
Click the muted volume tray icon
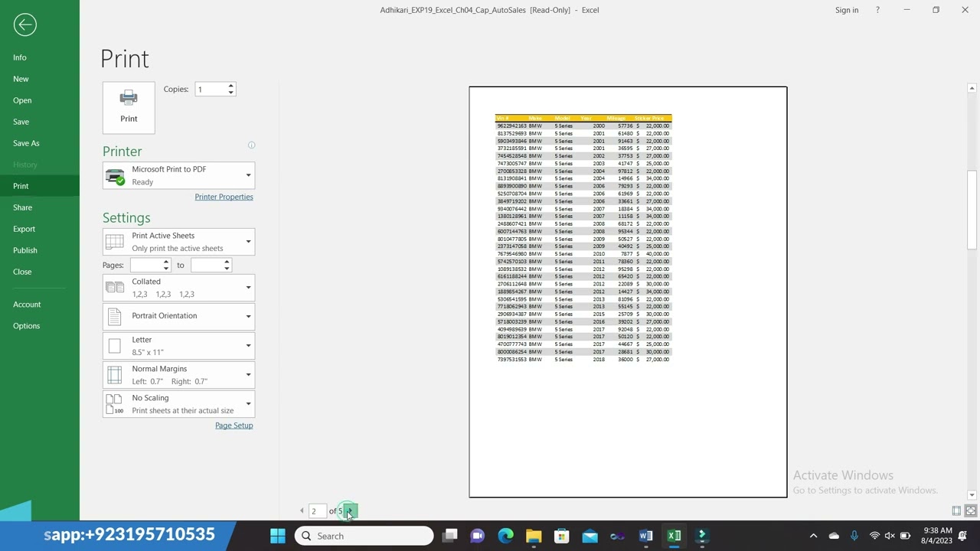point(890,536)
